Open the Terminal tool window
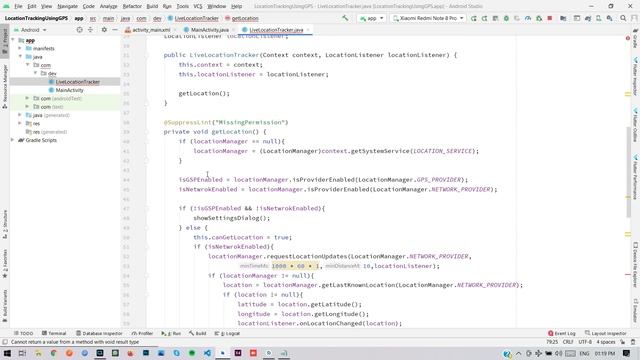This screenshot has height=360, width=640. coord(54,333)
